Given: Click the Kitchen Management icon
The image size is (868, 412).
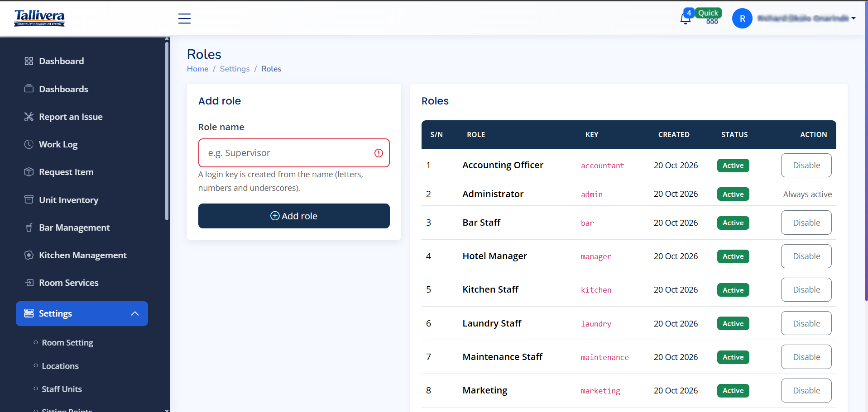Looking at the screenshot, I should pyautogui.click(x=29, y=255).
